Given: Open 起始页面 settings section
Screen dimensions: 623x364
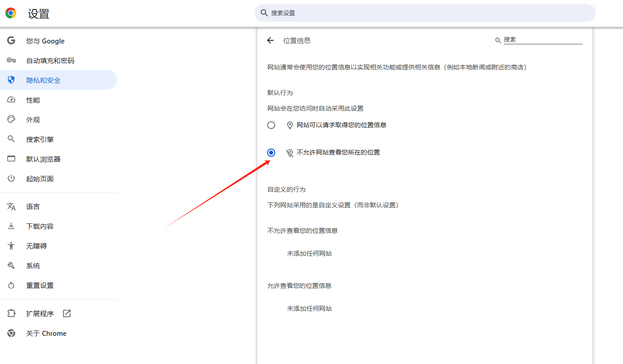Looking at the screenshot, I should click(58, 179).
